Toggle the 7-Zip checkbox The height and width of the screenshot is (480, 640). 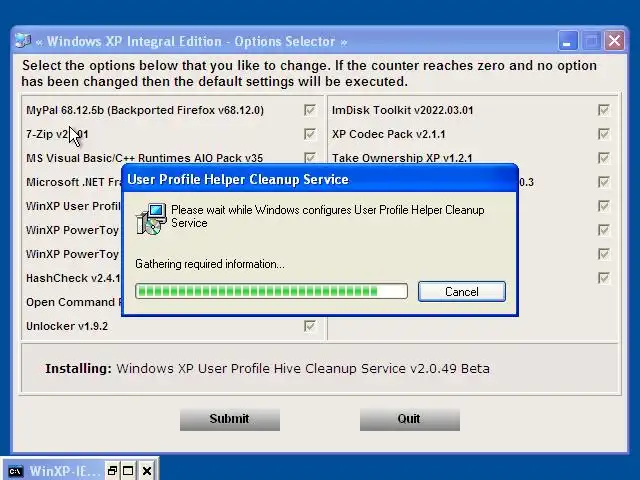coord(310,134)
